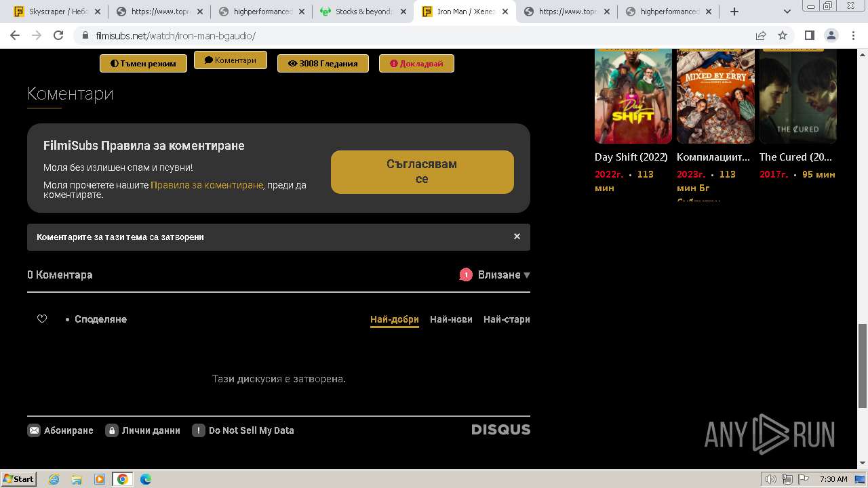View site information lock icon

[85, 35]
